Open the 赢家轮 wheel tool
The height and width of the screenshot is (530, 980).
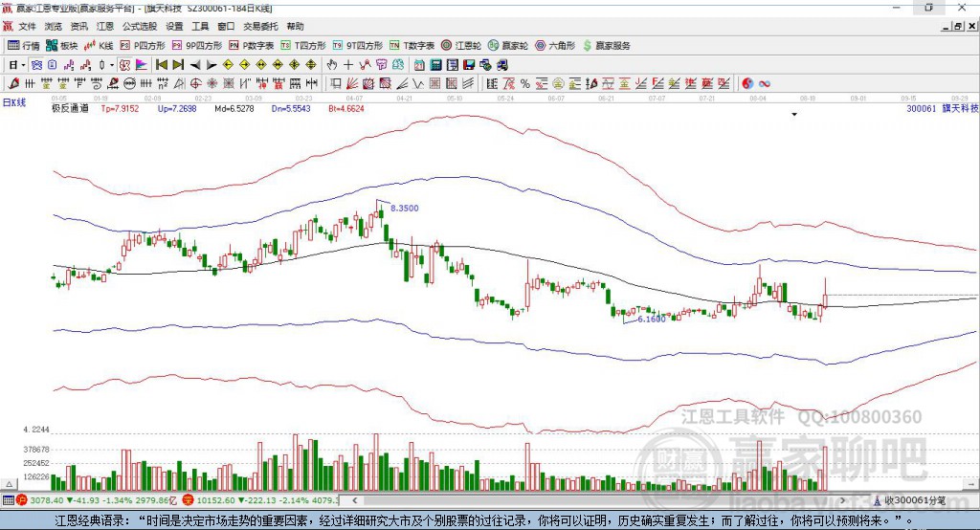pyautogui.click(x=508, y=46)
